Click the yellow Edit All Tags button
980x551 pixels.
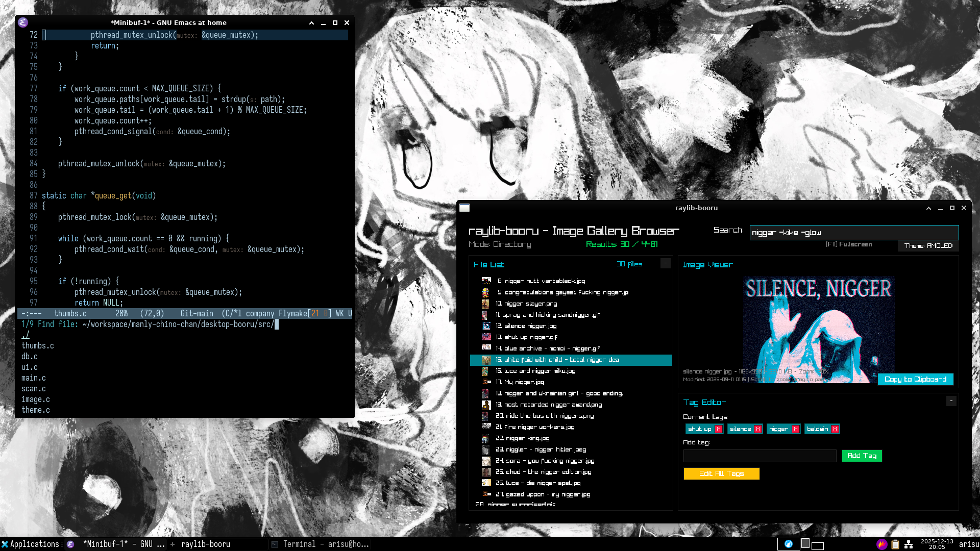(721, 473)
